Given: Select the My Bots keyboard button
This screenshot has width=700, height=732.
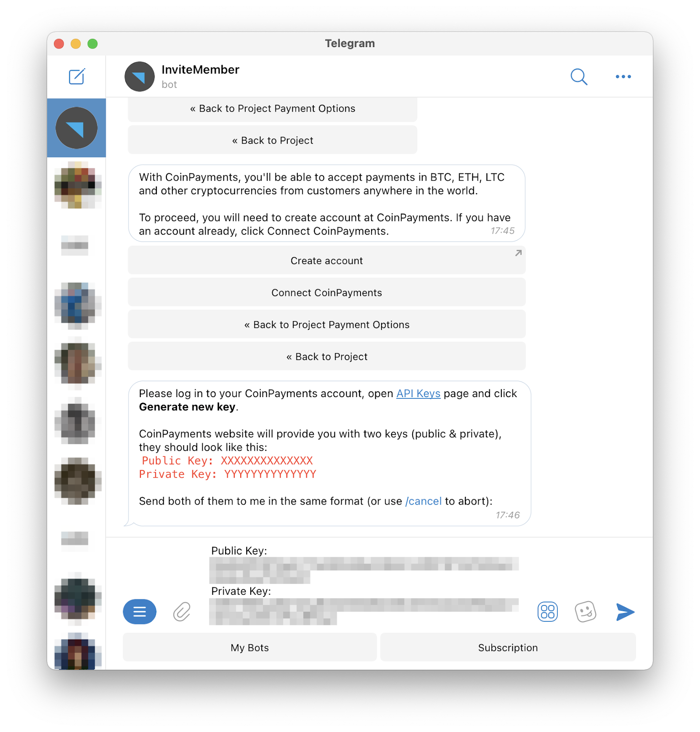Looking at the screenshot, I should [x=250, y=647].
